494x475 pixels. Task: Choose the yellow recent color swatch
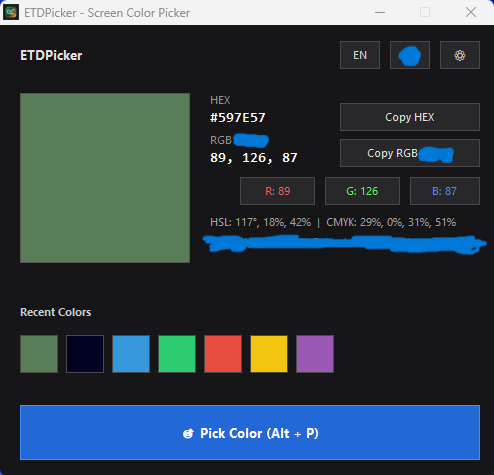pyautogui.click(x=269, y=354)
